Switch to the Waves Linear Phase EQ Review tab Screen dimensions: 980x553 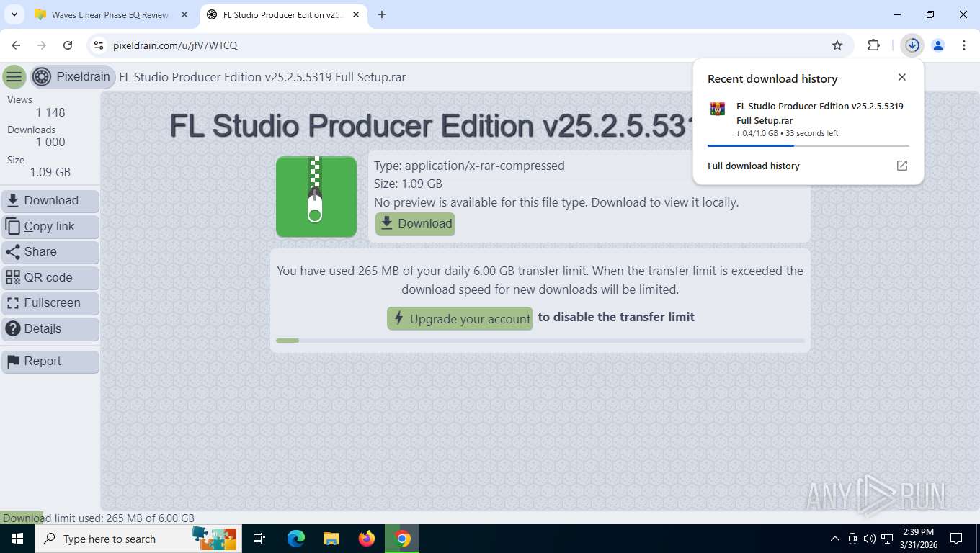112,14
